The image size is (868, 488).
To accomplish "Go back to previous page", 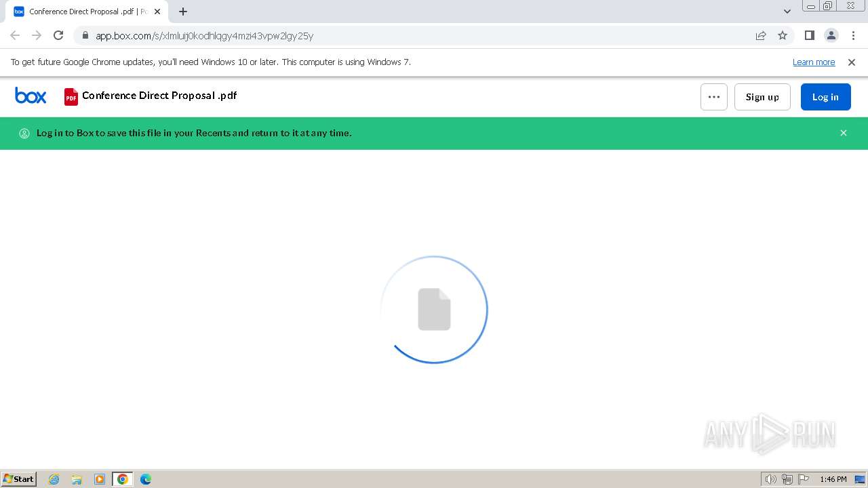I will tap(15, 35).
